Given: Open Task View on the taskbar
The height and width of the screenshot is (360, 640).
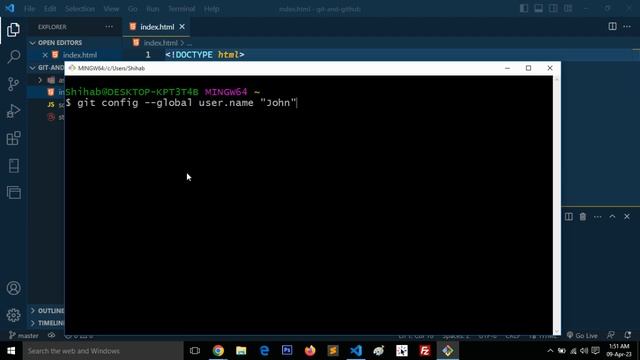Looking at the screenshot, I should coord(195,351).
